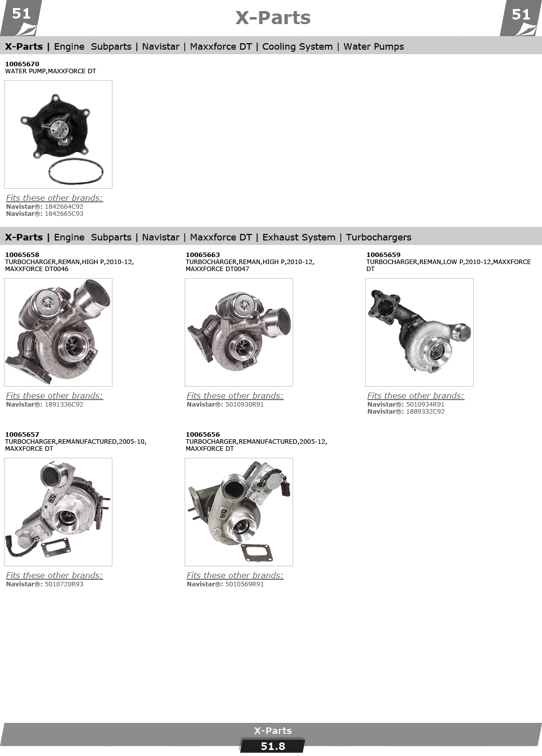Click the X-Parts title in the header
542x756 pixels.
273,18
